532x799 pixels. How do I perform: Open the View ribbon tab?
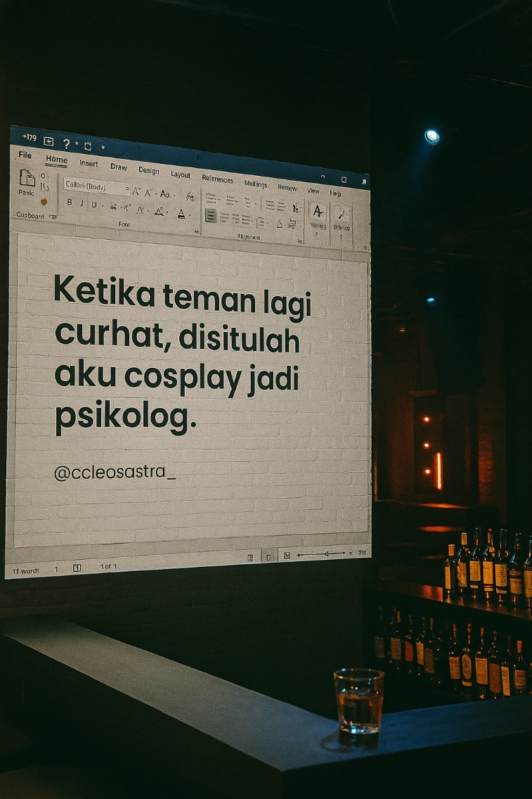coord(313,191)
